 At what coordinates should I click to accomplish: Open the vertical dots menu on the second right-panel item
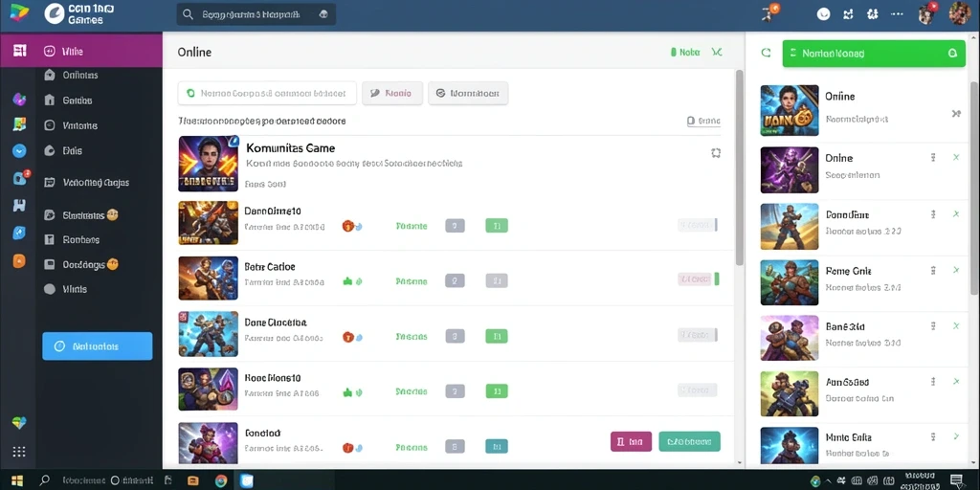coord(933,158)
